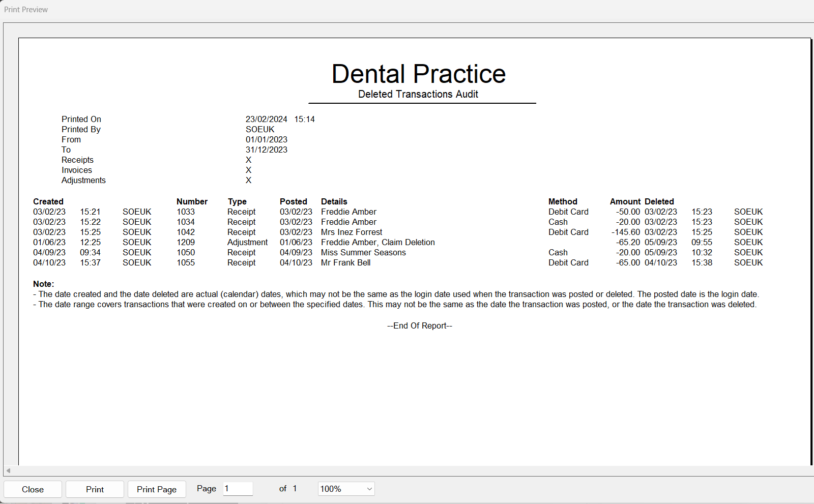
Task: Click Miss Summer Seasons details
Action: tap(363, 252)
